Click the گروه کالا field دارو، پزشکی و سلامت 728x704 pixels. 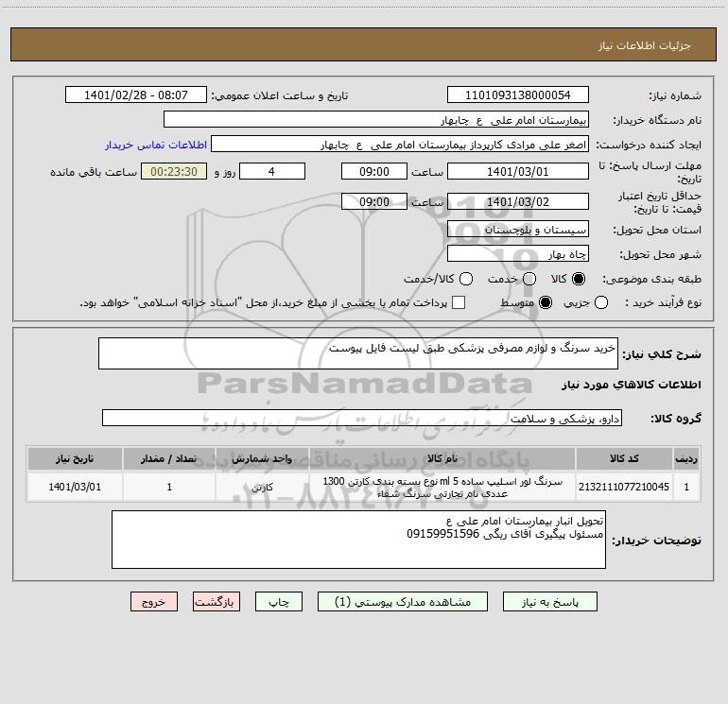click(x=362, y=418)
